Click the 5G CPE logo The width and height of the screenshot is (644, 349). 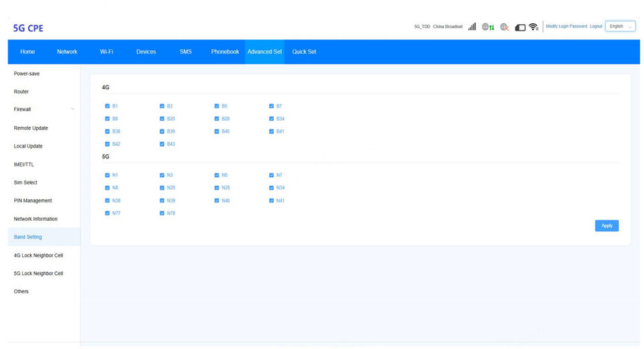pos(28,28)
